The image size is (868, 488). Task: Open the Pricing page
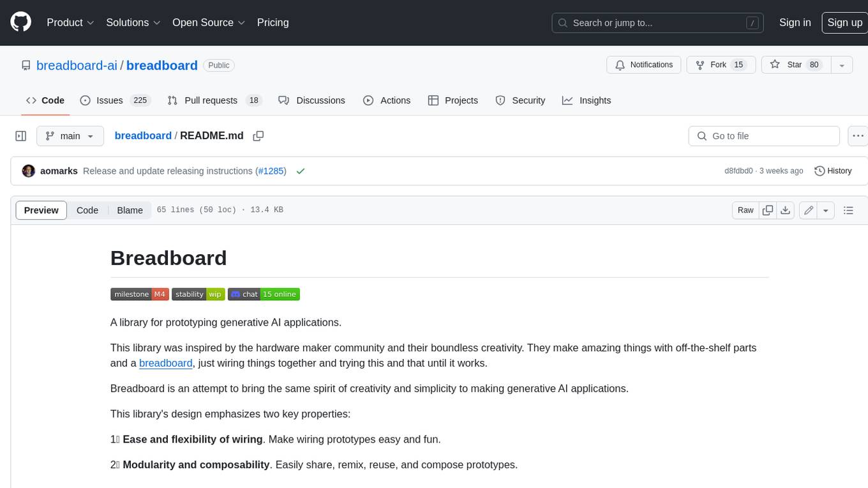[x=273, y=22]
